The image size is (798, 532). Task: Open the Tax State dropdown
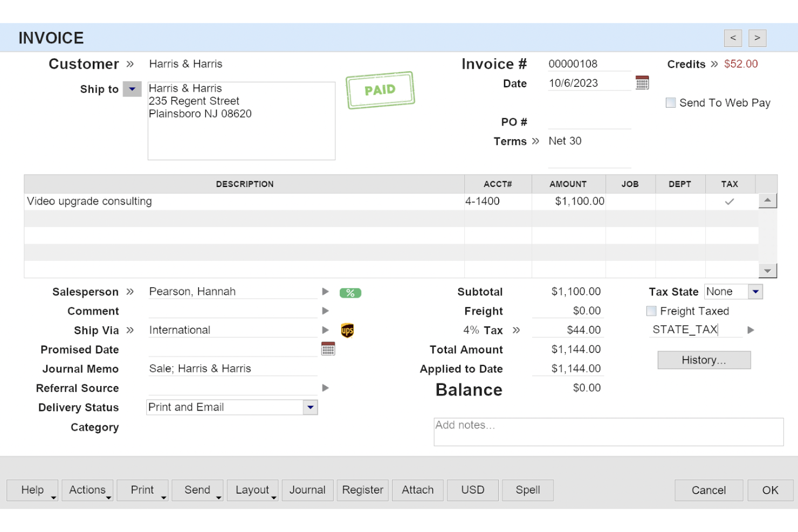pyautogui.click(x=754, y=292)
